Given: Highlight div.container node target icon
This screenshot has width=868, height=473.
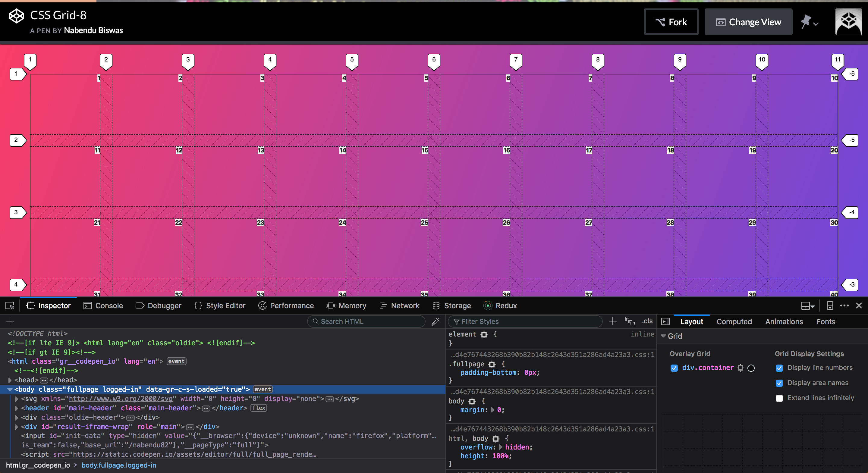Looking at the screenshot, I should (x=740, y=368).
